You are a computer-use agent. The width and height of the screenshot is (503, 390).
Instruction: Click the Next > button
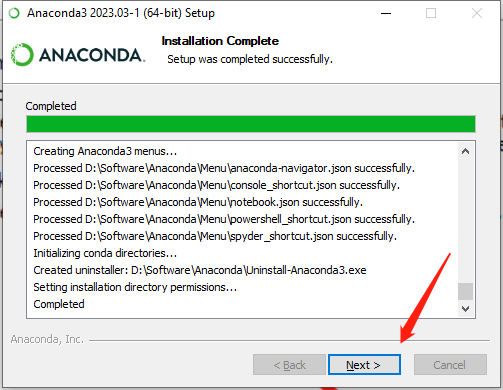click(364, 365)
